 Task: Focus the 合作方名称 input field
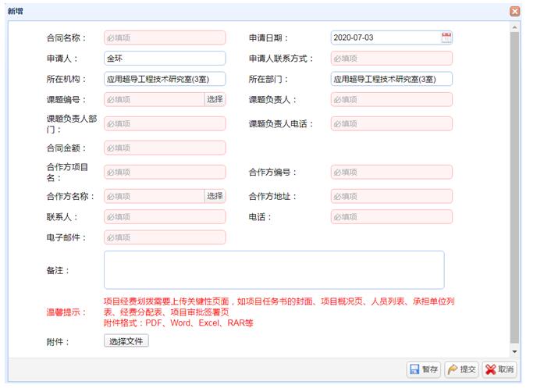[x=154, y=196]
